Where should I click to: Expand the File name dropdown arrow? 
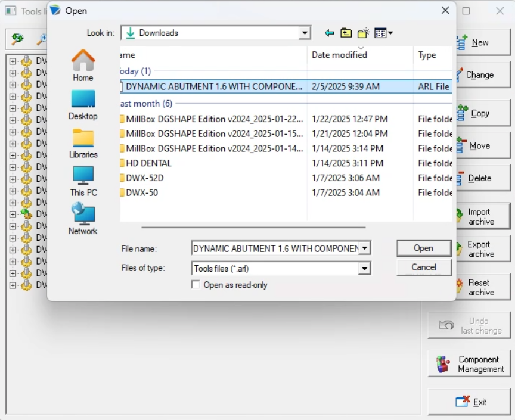(x=364, y=248)
